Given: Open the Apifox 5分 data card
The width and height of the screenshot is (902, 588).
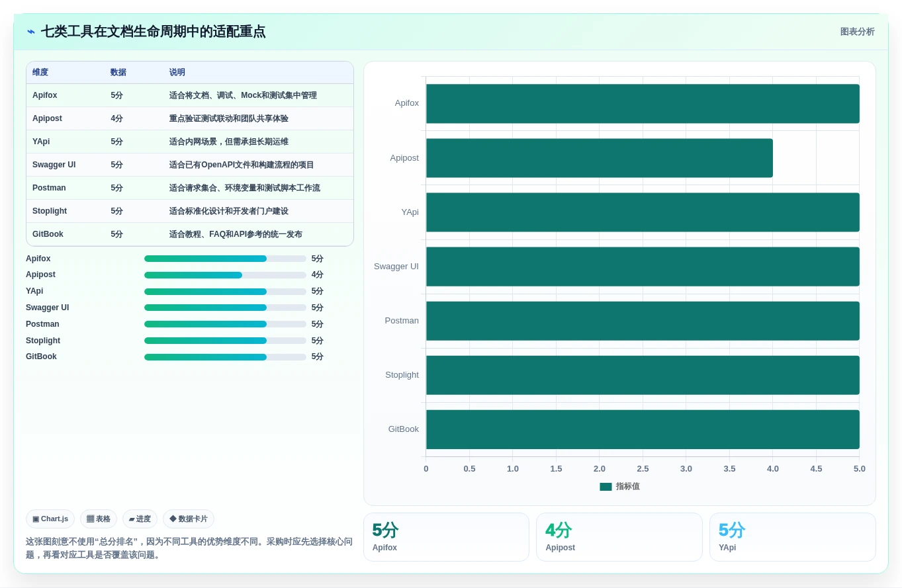Looking at the screenshot, I should [x=446, y=537].
